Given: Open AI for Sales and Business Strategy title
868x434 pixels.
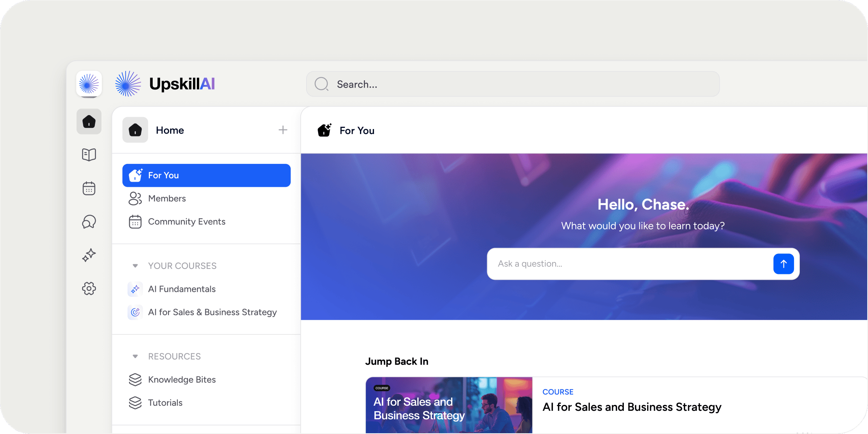Looking at the screenshot, I should [632, 407].
